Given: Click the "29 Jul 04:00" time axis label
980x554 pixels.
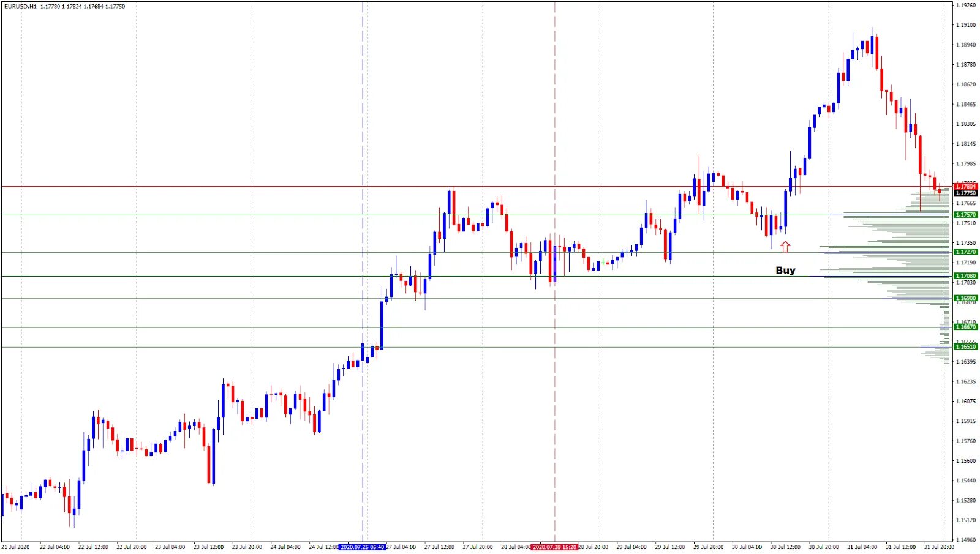Looking at the screenshot, I should [x=631, y=547].
